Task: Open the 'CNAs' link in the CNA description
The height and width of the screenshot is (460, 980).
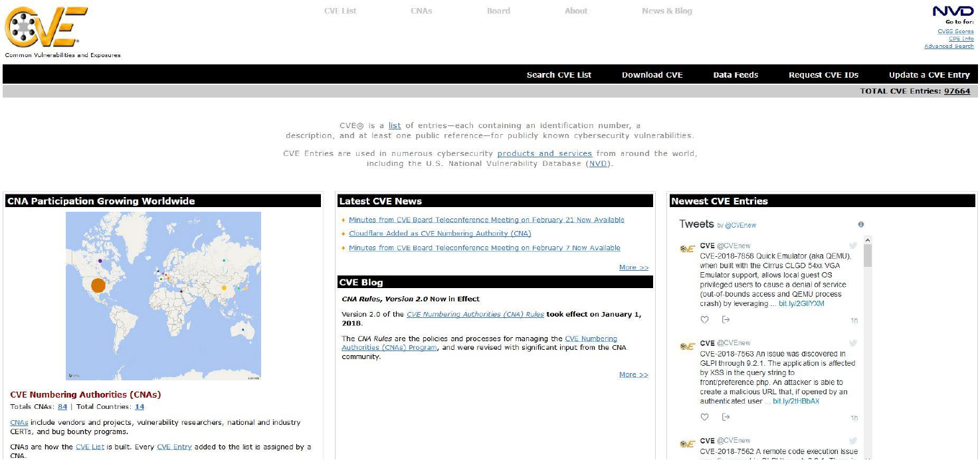Action: [x=19, y=422]
